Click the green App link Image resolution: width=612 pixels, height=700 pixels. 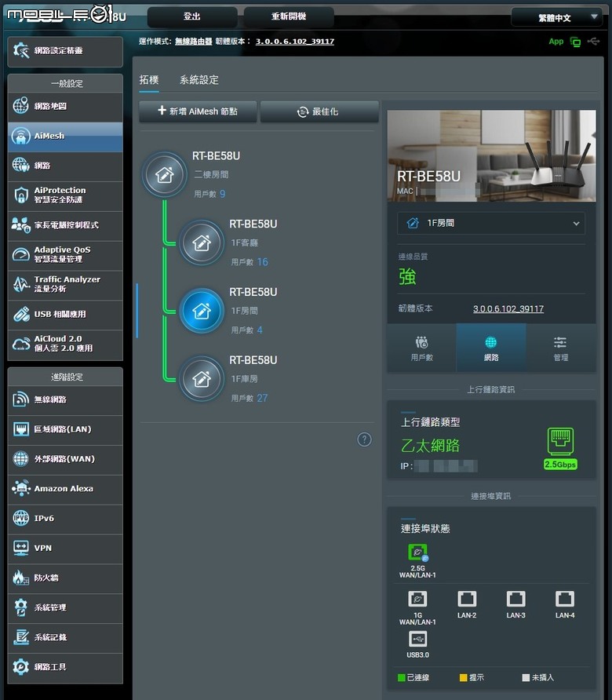[556, 42]
